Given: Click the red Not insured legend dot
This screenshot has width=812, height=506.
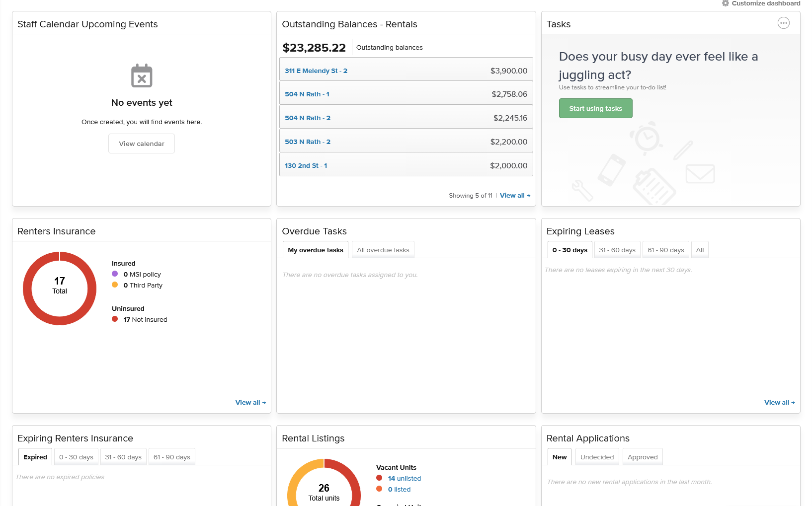Looking at the screenshot, I should [x=115, y=319].
